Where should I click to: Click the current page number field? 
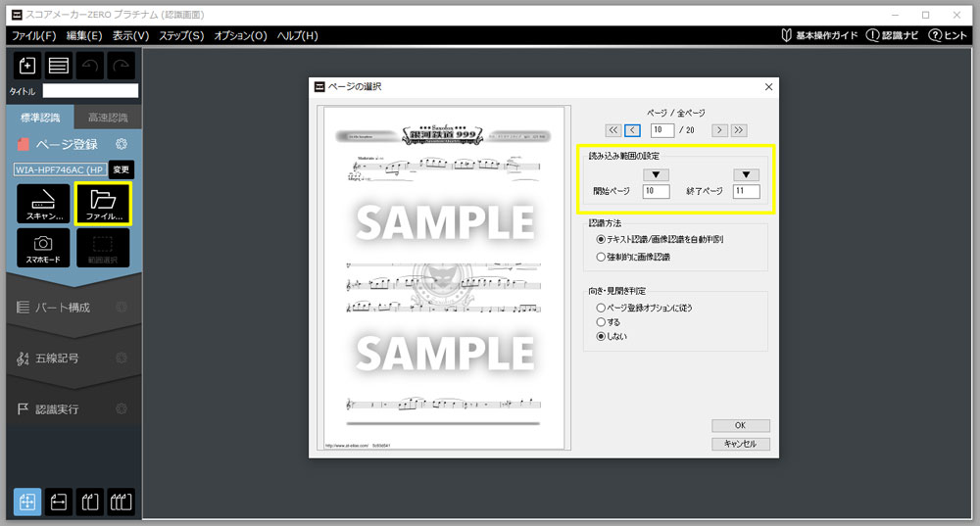pos(661,130)
